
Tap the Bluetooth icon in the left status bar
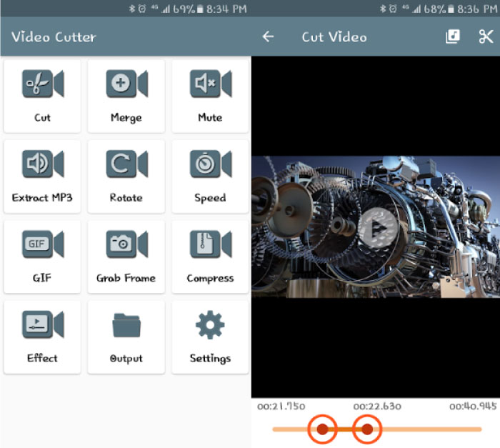[x=132, y=9]
